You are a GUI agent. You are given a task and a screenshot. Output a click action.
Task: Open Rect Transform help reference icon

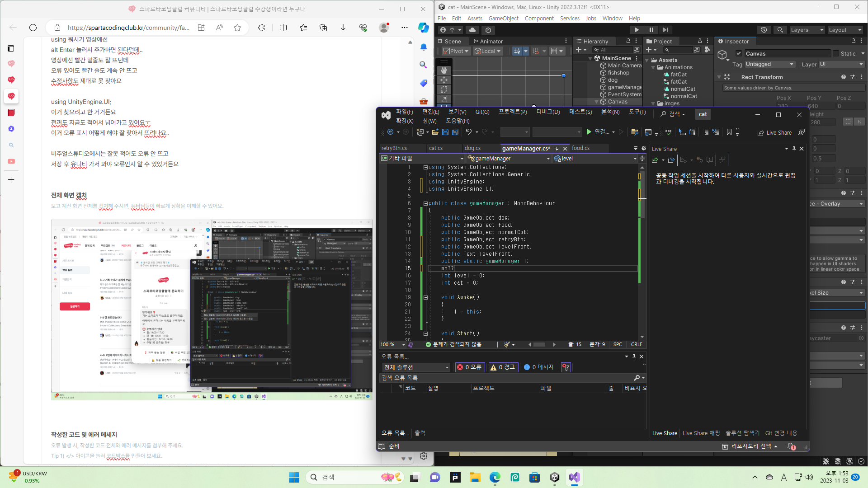click(844, 77)
